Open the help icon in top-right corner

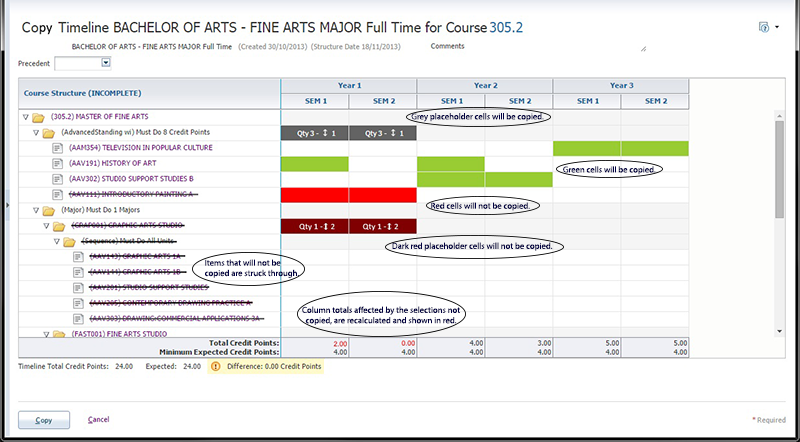(x=764, y=27)
